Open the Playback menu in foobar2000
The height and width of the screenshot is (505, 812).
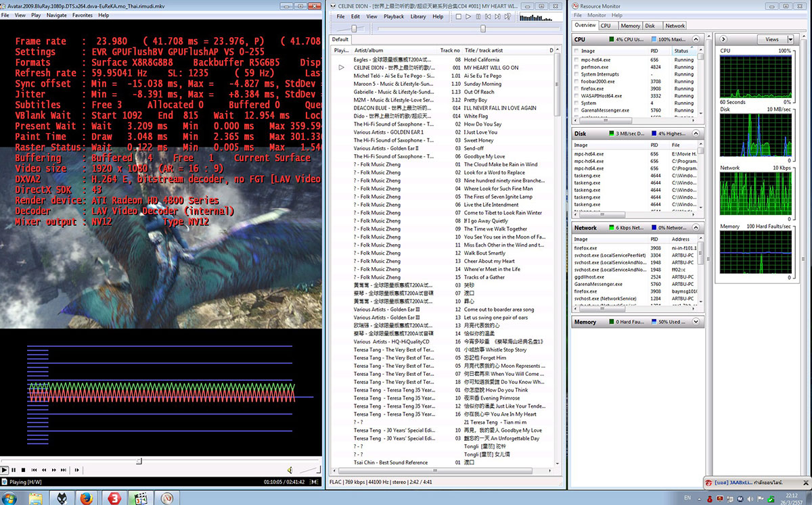[394, 16]
